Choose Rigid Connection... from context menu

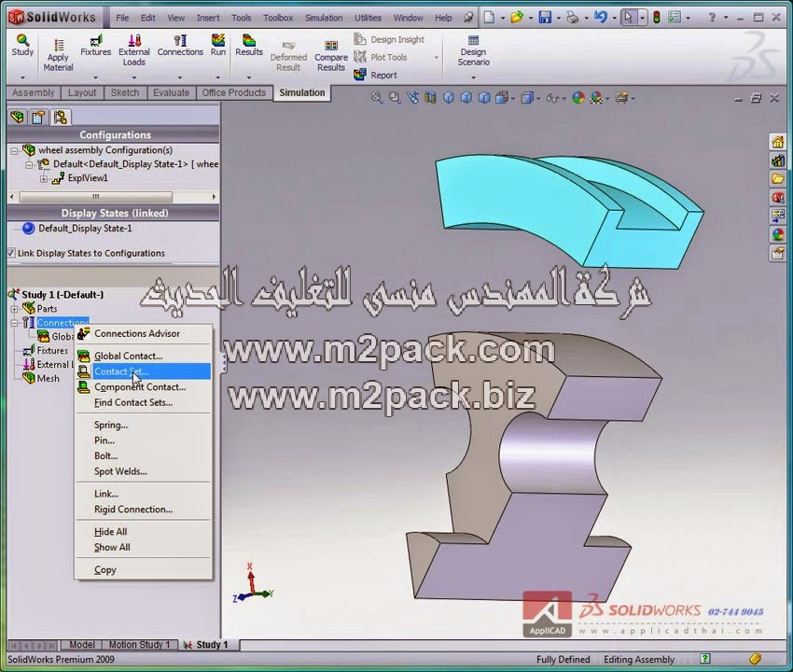coord(133,510)
